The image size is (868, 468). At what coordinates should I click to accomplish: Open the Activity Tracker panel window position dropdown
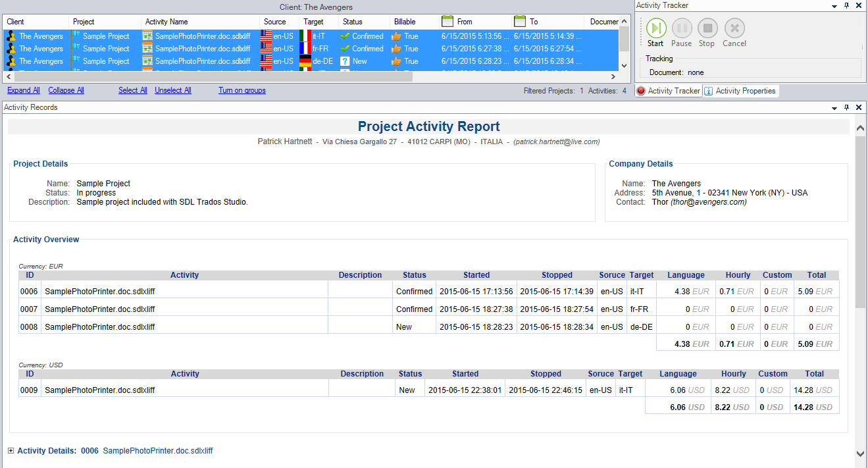834,5
